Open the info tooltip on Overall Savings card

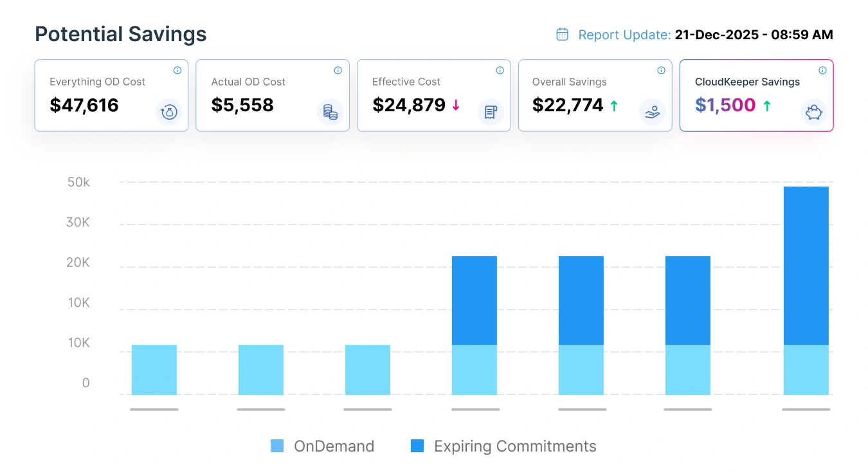(662, 71)
